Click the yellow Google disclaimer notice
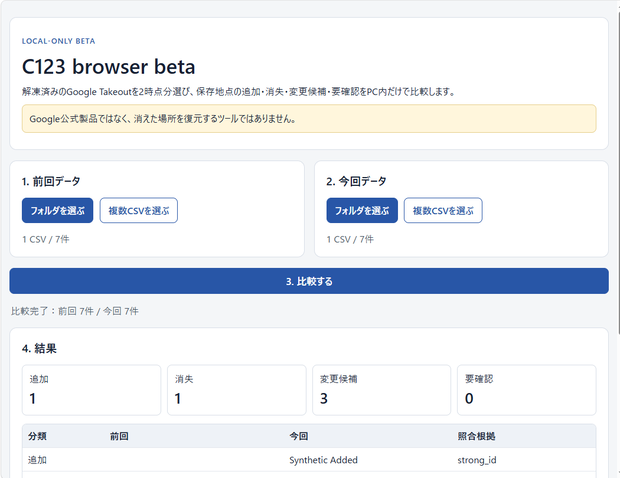Image resolution: width=620 pixels, height=478 pixels. tap(309, 119)
